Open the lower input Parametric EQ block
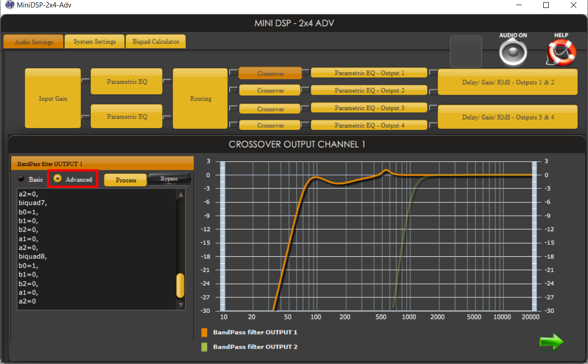The width and height of the screenshot is (588, 364). coord(127,117)
